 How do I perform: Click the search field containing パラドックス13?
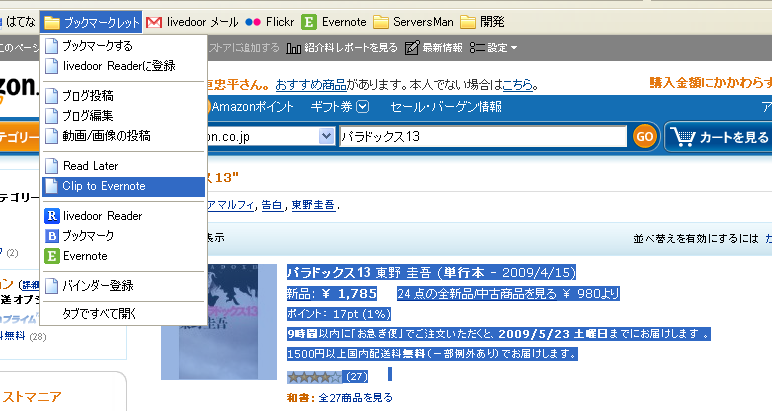click(x=482, y=136)
